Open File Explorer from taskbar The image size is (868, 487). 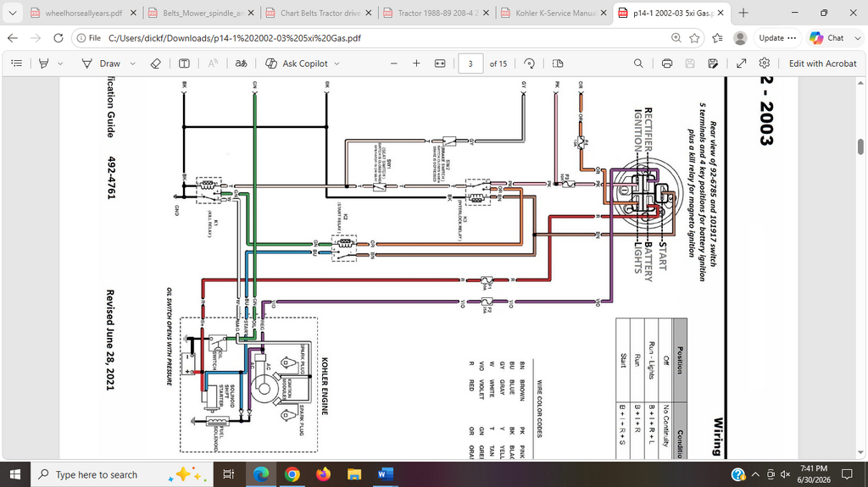pos(354,474)
